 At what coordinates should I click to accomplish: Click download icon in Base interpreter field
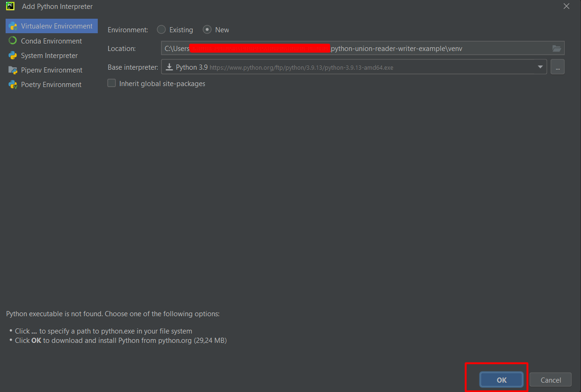tap(169, 67)
